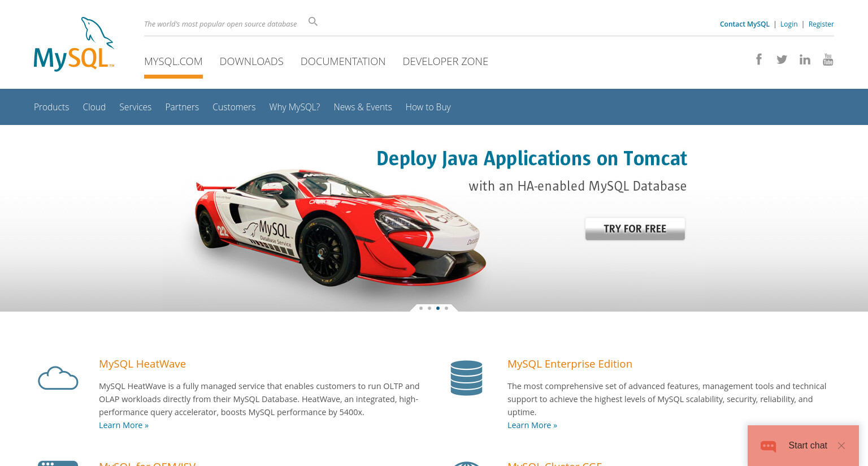Click the chat bubble icon
This screenshot has height=466, width=868.
click(x=769, y=446)
